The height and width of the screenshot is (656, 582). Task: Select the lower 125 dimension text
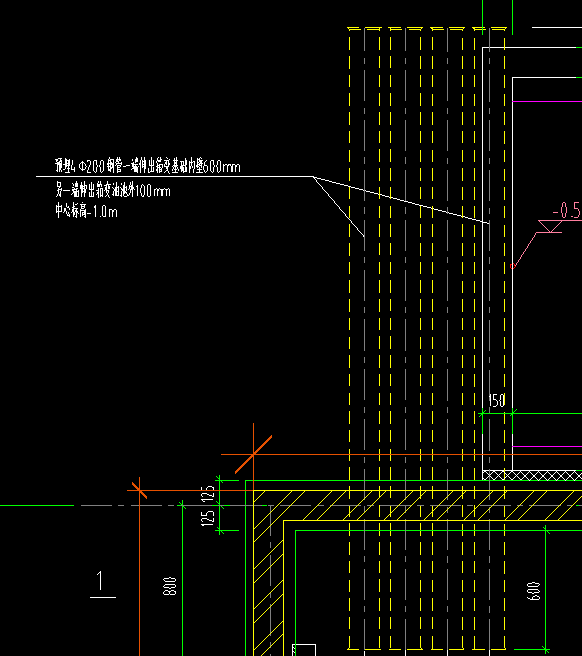pyautogui.click(x=208, y=518)
